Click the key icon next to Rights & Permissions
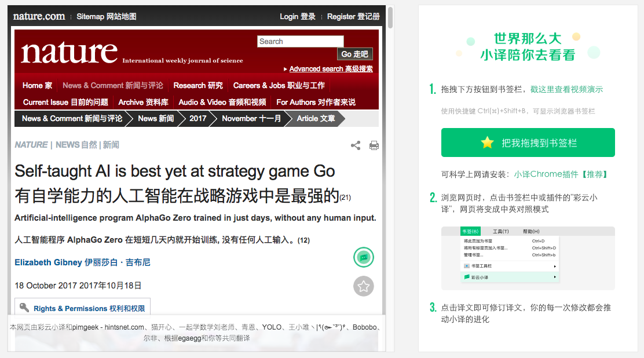Viewport: 644px width, 358px height. [24, 307]
